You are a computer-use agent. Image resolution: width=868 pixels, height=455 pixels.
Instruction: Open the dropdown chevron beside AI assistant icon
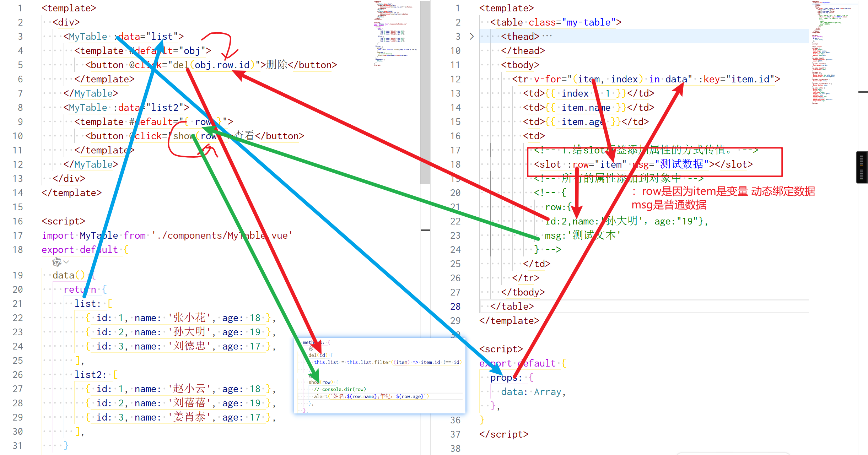tap(66, 262)
